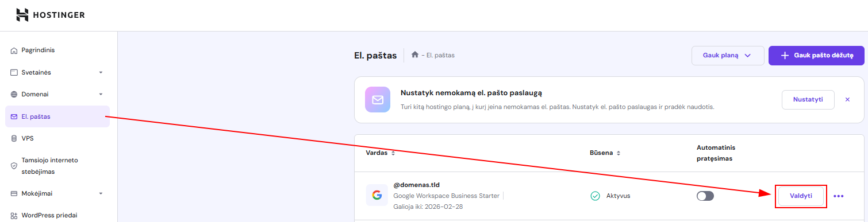Viewport: 868px width, 222px height.
Task: Click the Gauk pašto dėžutę button
Action: tap(816, 56)
